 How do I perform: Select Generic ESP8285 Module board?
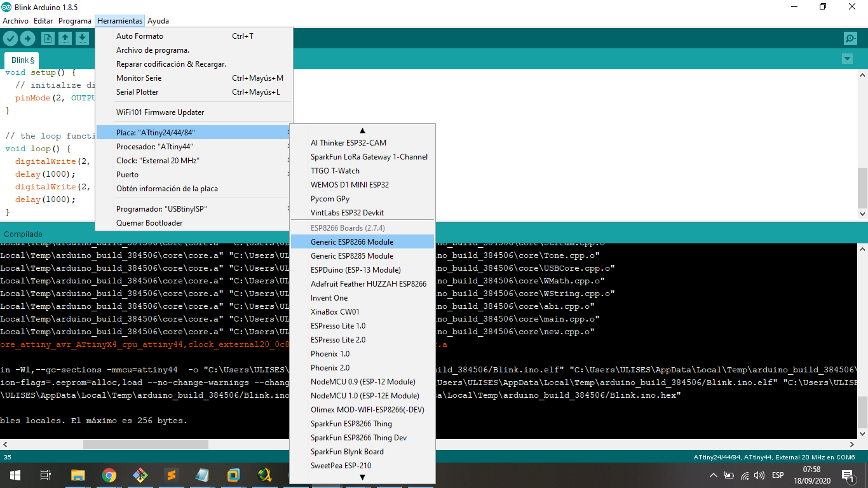coord(363,256)
